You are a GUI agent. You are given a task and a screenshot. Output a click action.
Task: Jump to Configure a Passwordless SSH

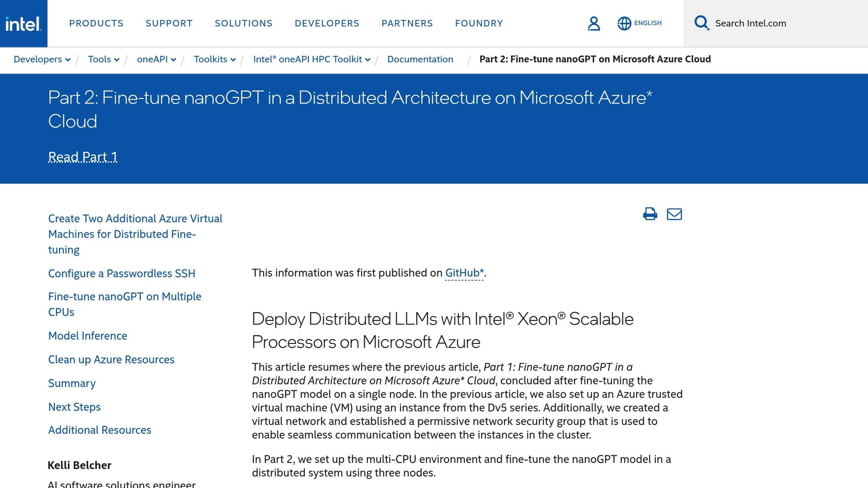point(122,274)
